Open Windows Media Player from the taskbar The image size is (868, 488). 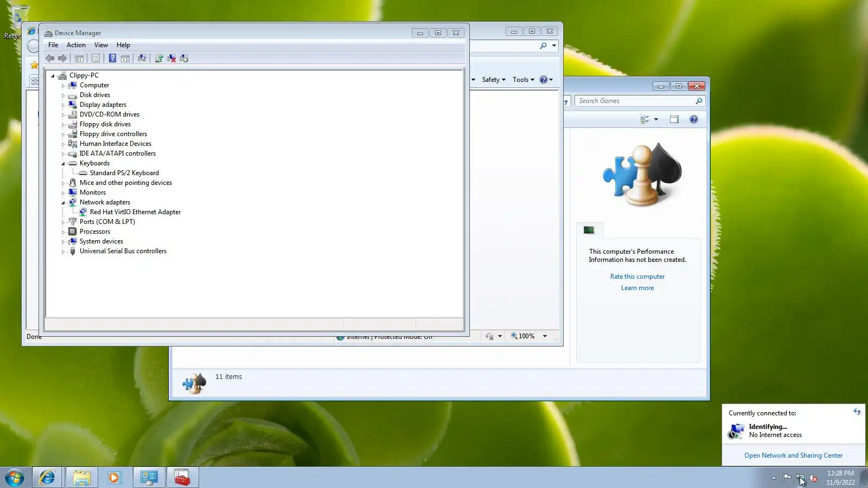[114, 477]
